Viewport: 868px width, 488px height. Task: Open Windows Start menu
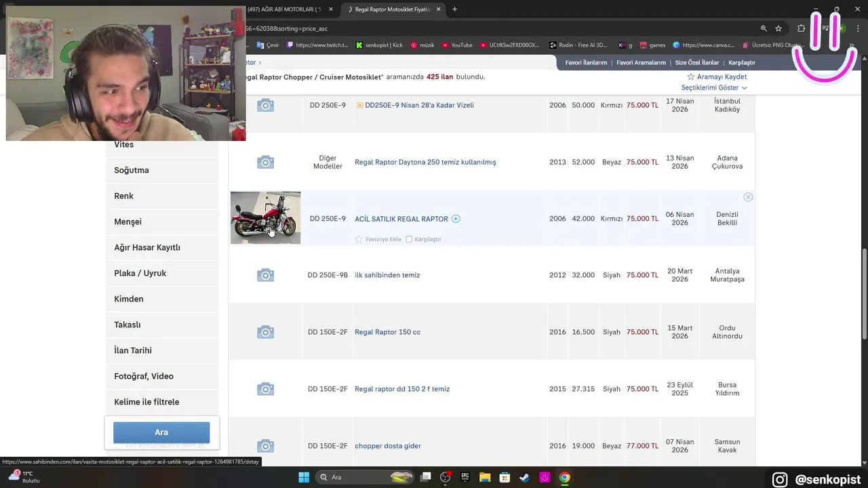304,477
